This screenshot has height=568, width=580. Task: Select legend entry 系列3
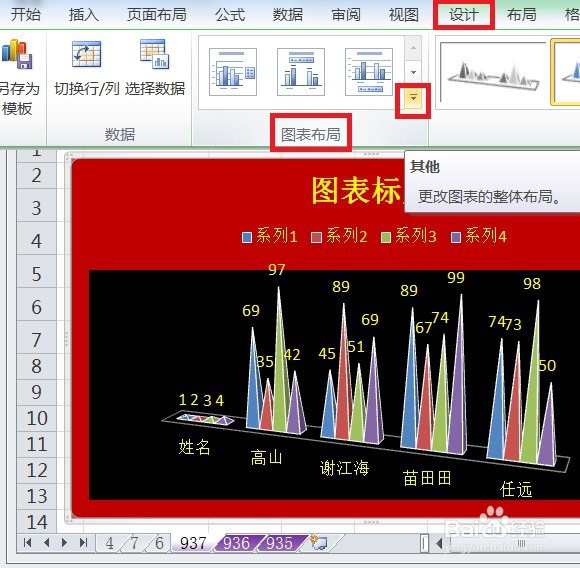[x=409, y=236]
